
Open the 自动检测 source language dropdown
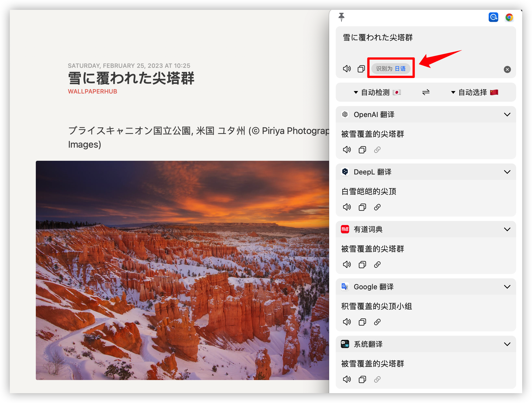coord(377,92)
